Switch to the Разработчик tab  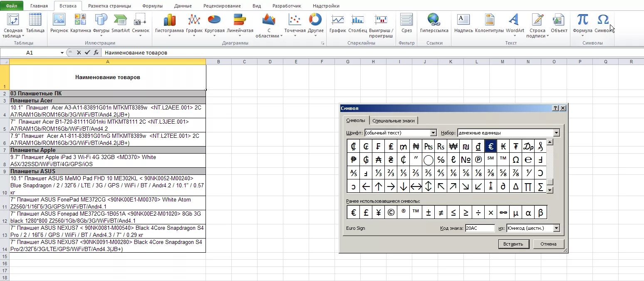(x=287, y=6)
